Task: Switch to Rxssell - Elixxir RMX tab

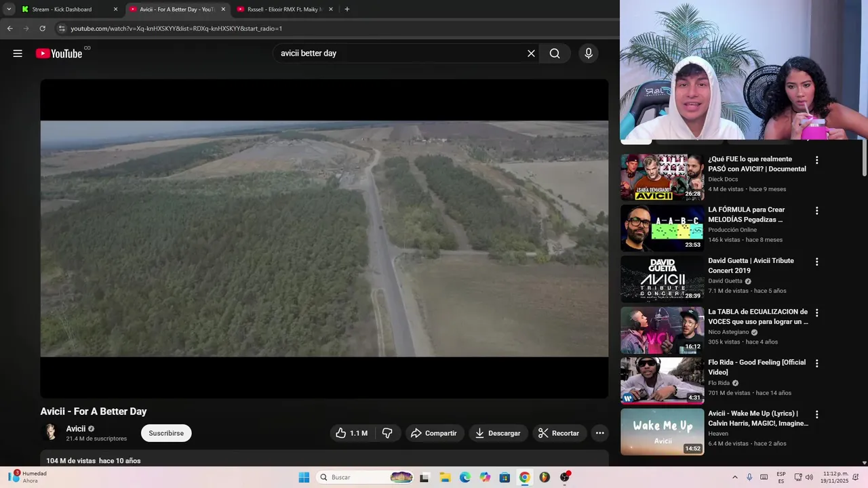Action: pos(285,9)
